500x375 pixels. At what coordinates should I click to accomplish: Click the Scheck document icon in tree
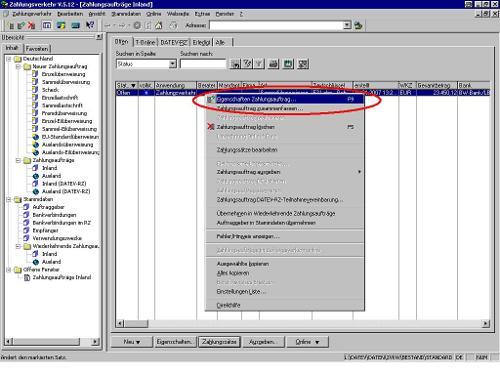tap(35, 89)
